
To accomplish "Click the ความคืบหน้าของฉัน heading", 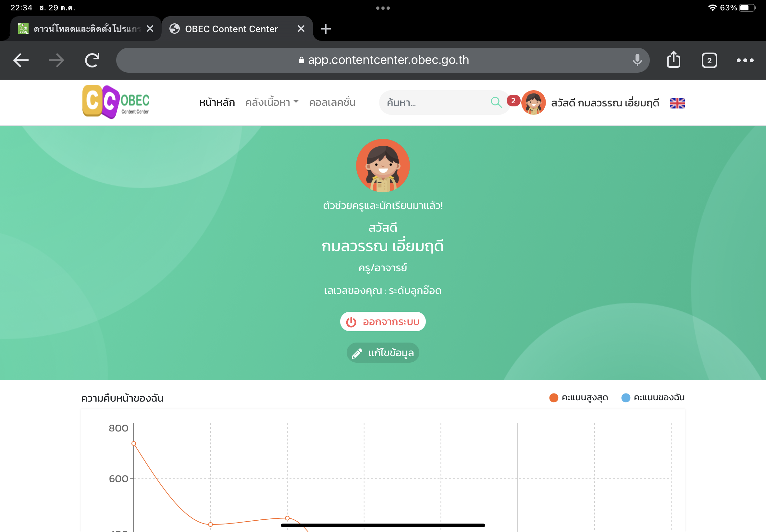I will (x=122, y=398).
